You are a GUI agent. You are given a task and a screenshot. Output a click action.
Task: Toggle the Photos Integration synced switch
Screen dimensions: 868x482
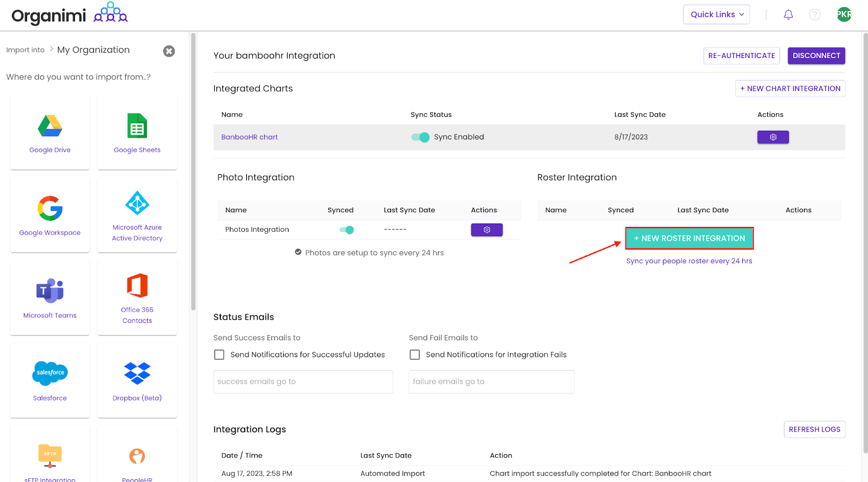(x=347, y=230)
